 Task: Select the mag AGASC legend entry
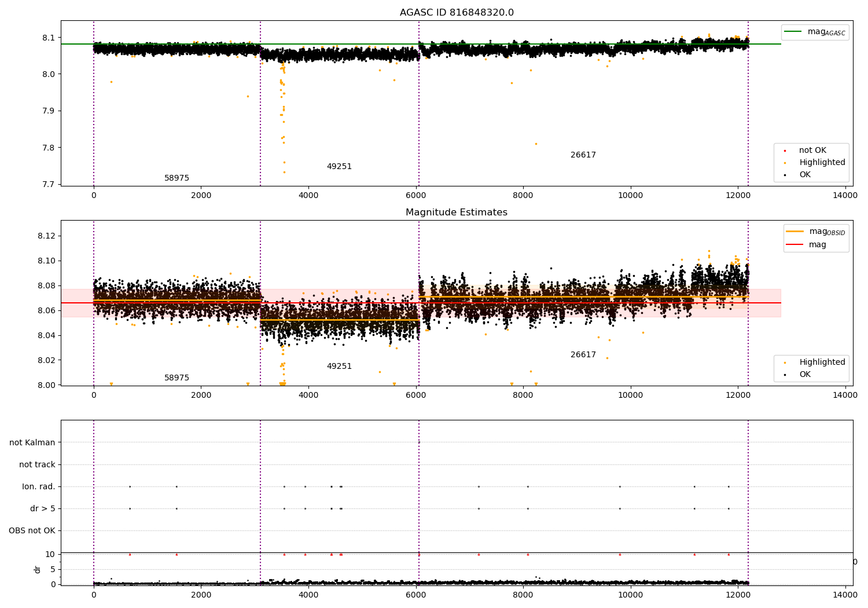tap(826, 32)
